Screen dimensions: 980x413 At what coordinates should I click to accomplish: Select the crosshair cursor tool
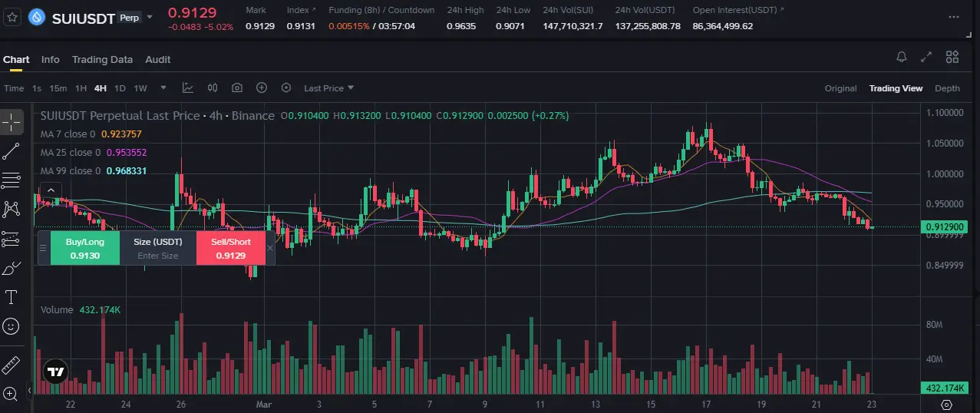click(x=12, y=122)
